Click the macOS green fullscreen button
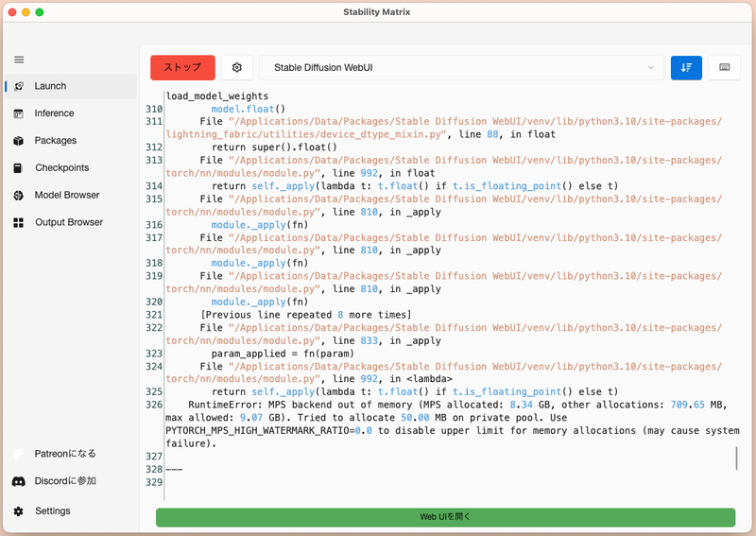Screen dimensions: 756x536 pos(40,12)
